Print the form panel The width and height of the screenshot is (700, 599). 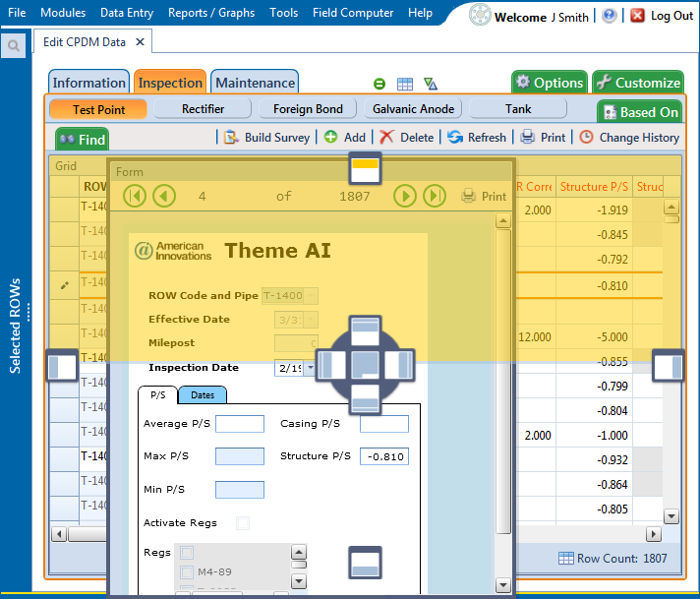click(x=484, y=196)
